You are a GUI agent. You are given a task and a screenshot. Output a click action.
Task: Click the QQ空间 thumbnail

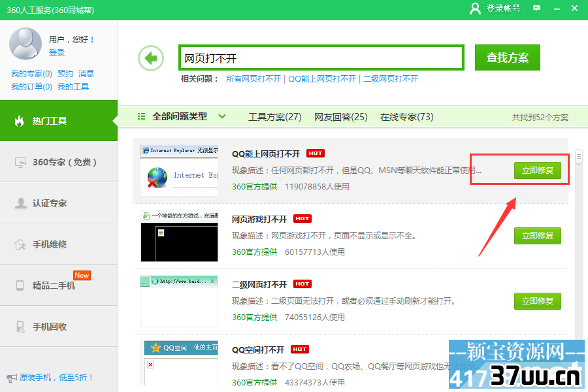pos(179,363)
